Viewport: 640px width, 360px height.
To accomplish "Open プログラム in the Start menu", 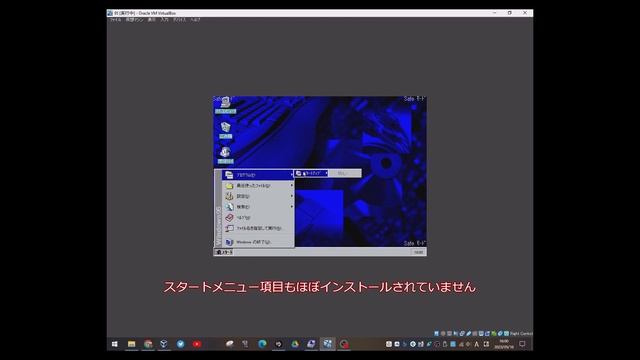I will (258, 175).
